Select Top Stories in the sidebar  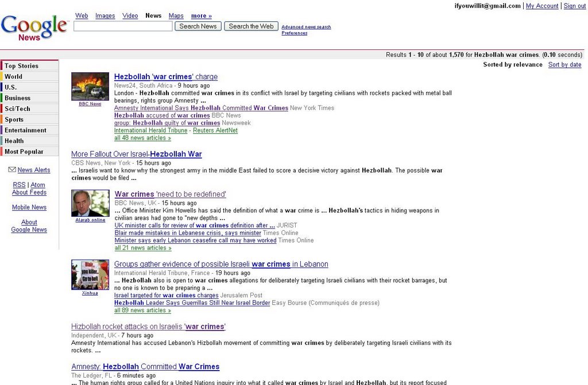click(30, 65)
